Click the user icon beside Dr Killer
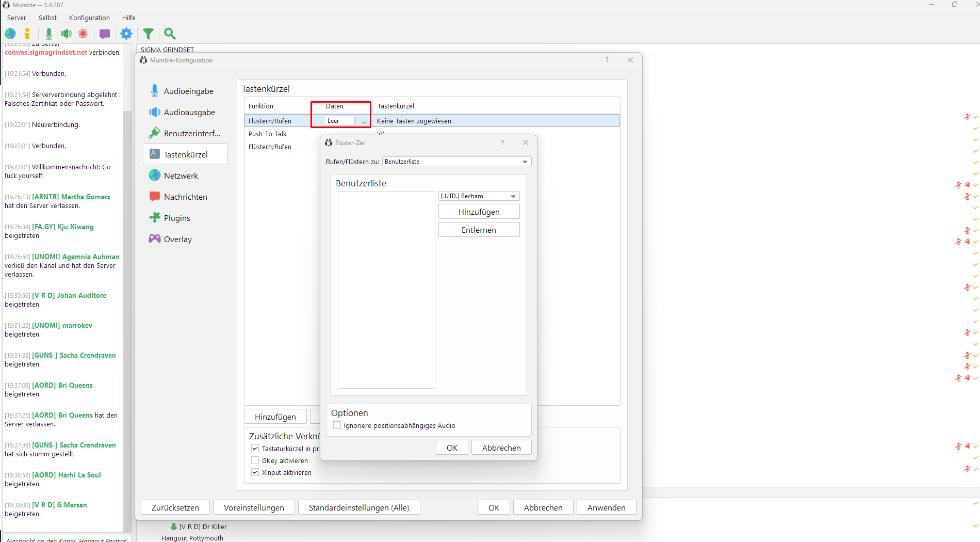 pyautogui.click(x=174, y=527)
